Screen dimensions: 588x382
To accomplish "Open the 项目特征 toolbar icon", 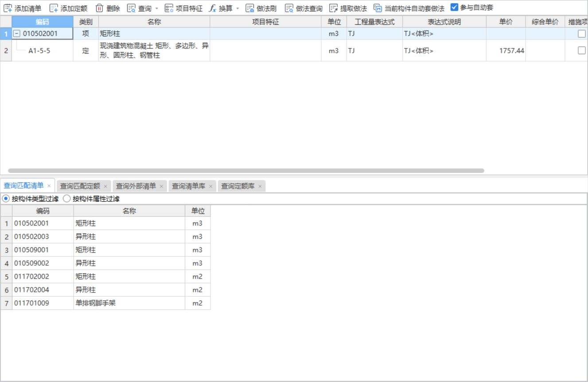I will 169,8.
